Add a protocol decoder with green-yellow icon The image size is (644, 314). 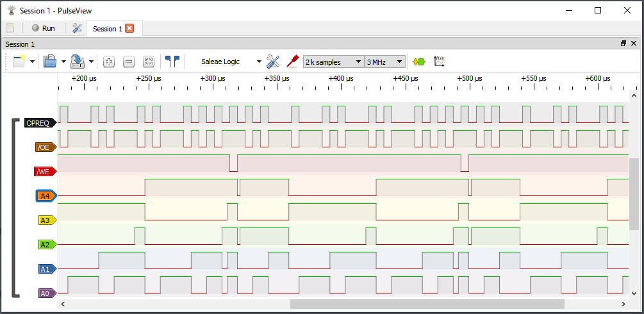tap(418, 62)
